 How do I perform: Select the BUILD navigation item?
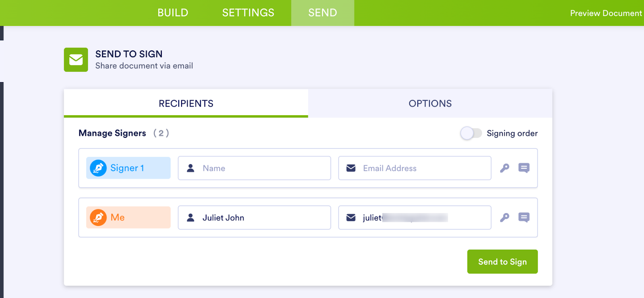172,12
